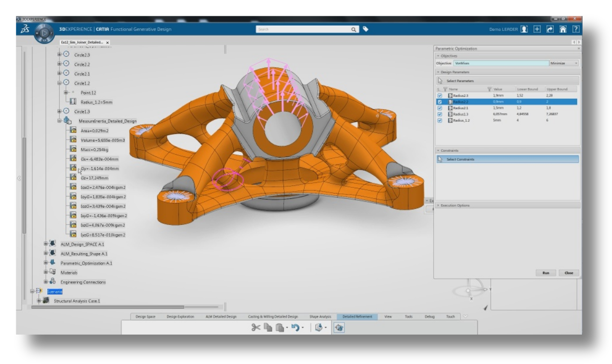This screenshot has width=612, height=364.
Task: Click the tag icon beside the search box
Action: pyautogui.click(x=365, y=29)
